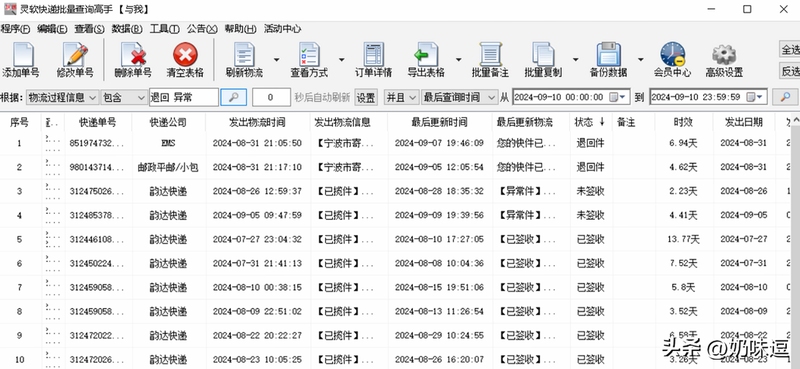Click the 时效 column header
The height and width of the screenshot is (369, 800).
point(683,122)
